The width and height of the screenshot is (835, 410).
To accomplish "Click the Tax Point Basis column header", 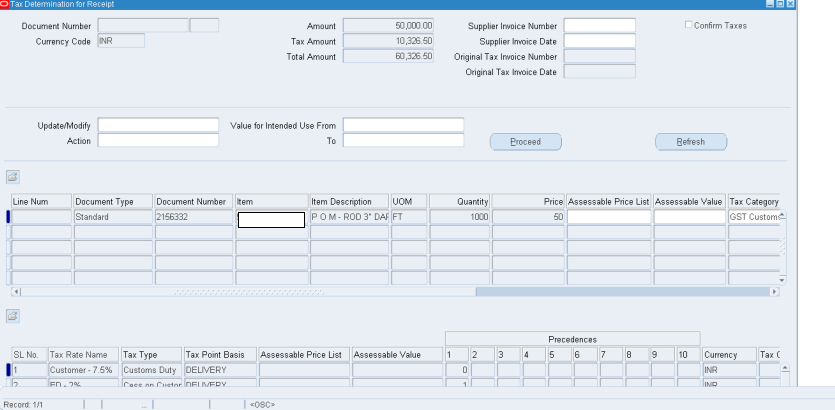I will click(220, 355).
